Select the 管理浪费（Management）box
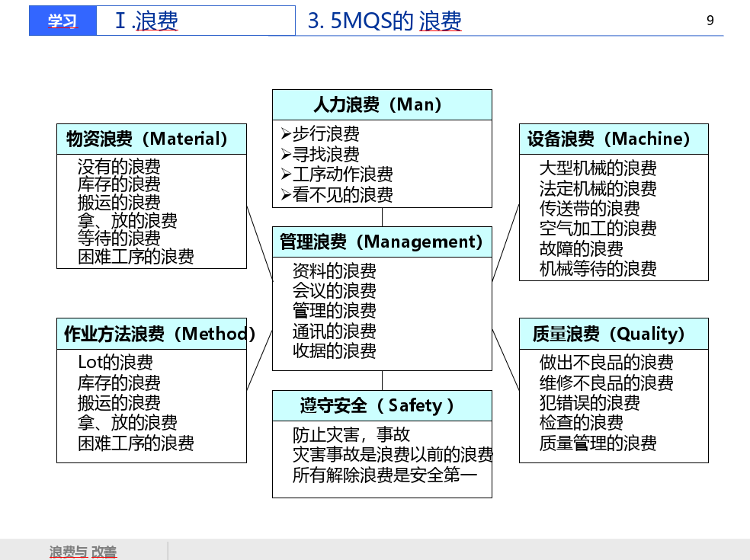 (381, 242)
